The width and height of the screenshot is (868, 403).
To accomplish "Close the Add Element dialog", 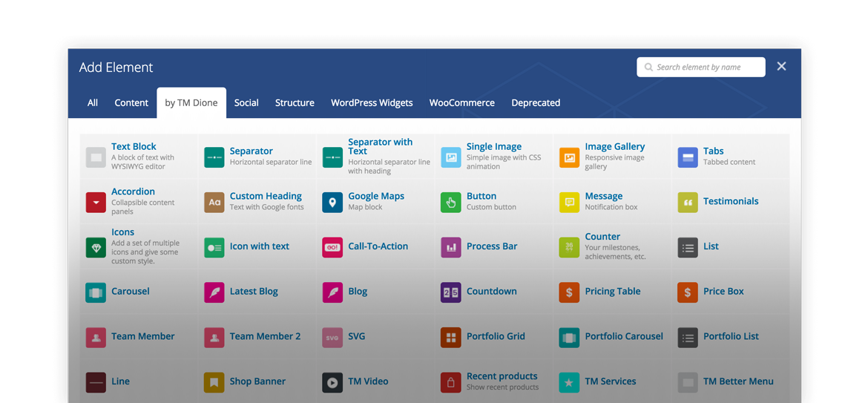I will [781, 67].
